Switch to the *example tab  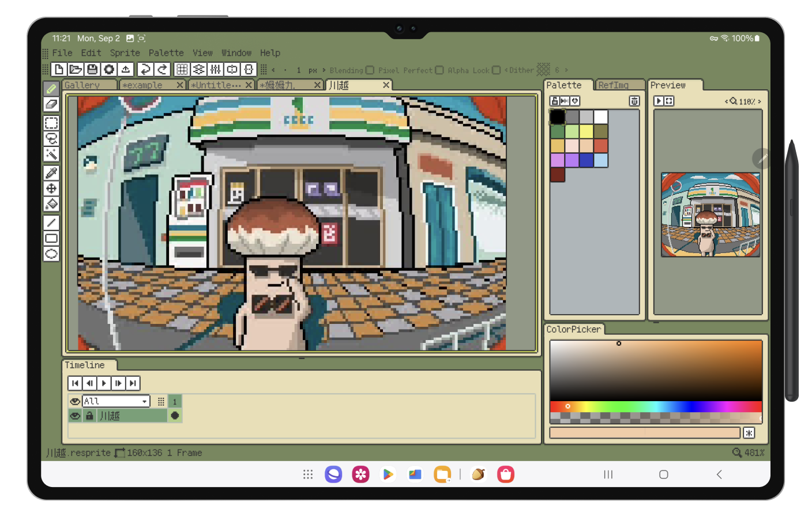(152, 85)
